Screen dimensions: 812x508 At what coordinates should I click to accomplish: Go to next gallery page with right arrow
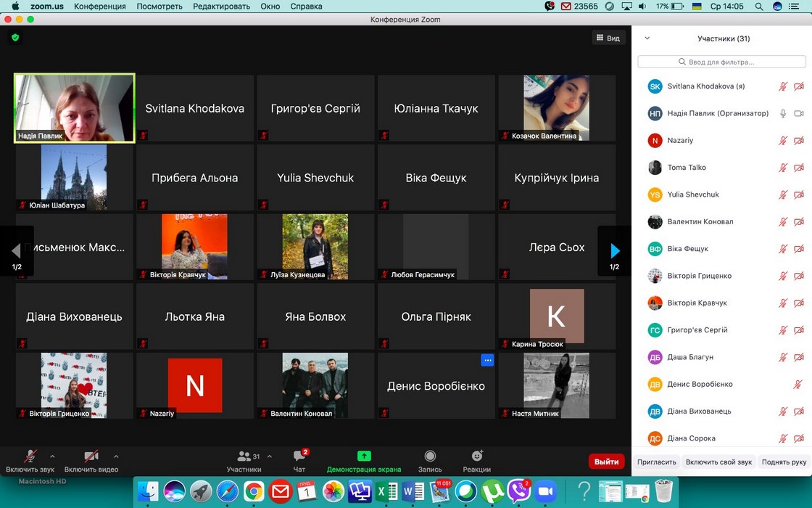[614, 251]
